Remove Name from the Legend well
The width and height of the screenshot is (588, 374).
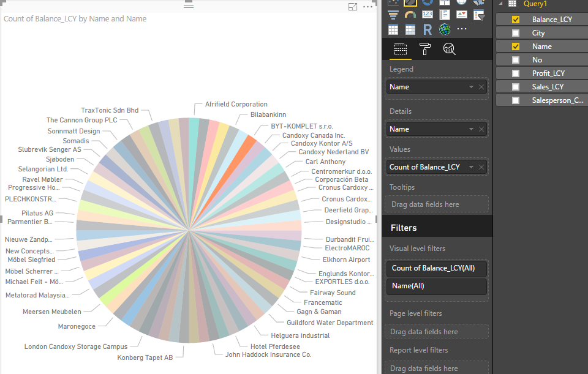[x=481, y=87]
